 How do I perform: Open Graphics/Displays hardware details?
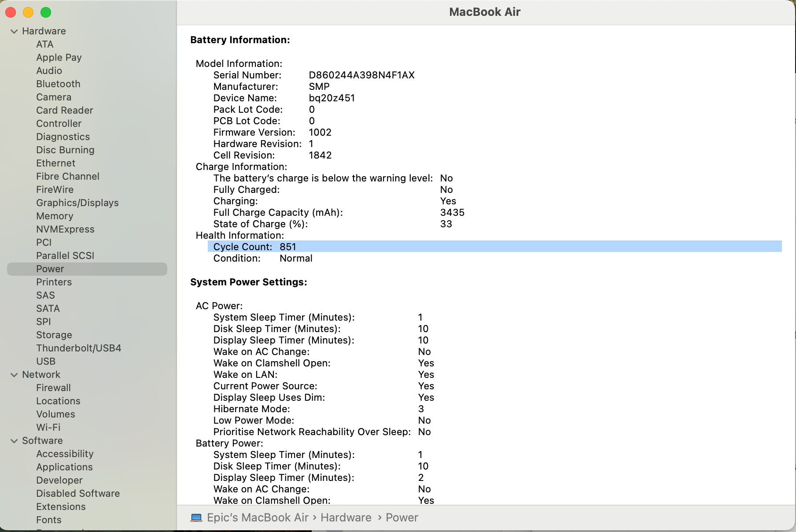pyautogui.click(x=77, y=203)
